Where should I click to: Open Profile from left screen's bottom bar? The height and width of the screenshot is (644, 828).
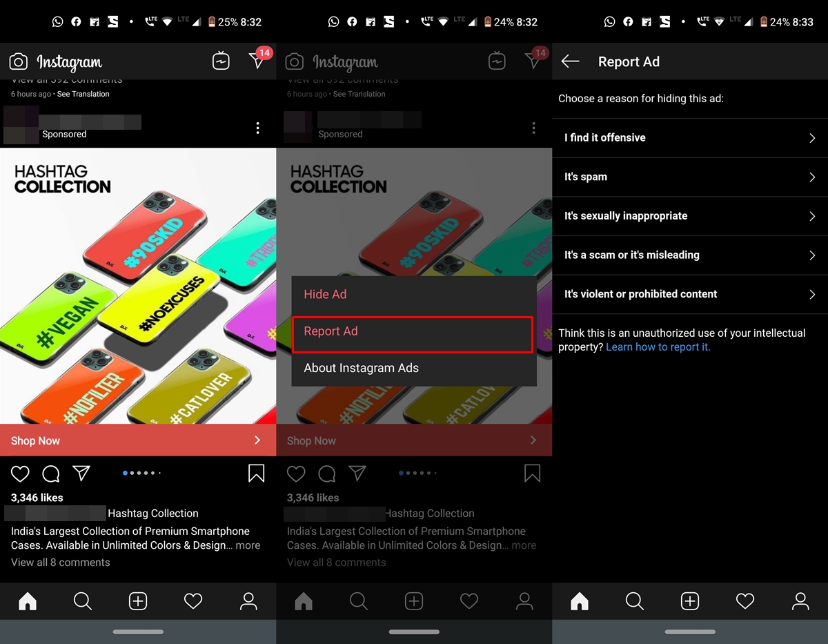click(x=248, y=601)
